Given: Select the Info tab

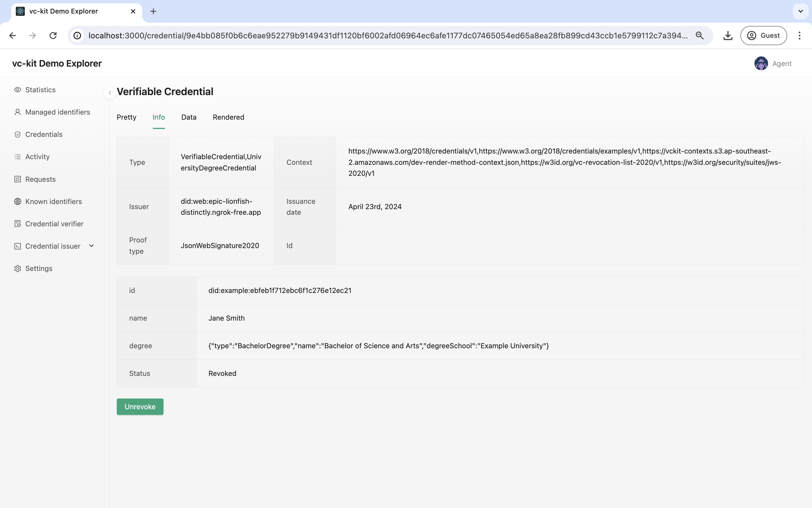Looking at the screenshot, I should tap(159, 117).
